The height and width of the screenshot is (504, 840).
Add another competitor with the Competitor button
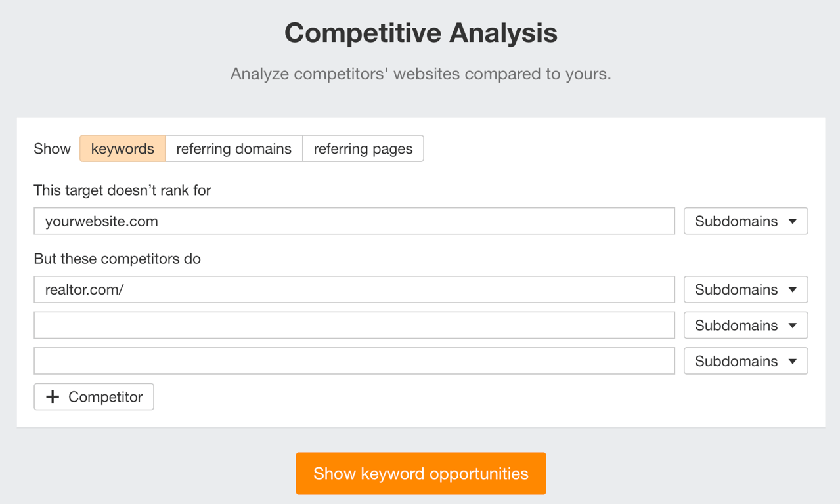click(x=93, y=396)
